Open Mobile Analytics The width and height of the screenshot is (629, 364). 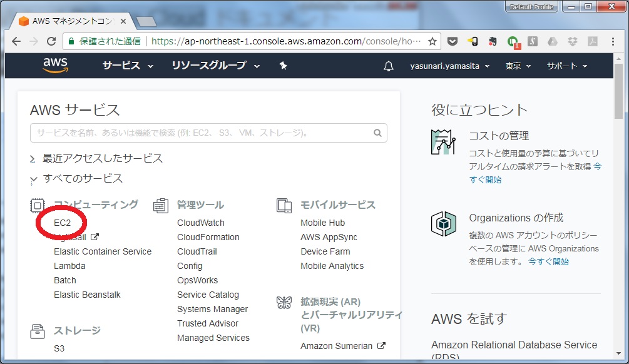(332, 266)
